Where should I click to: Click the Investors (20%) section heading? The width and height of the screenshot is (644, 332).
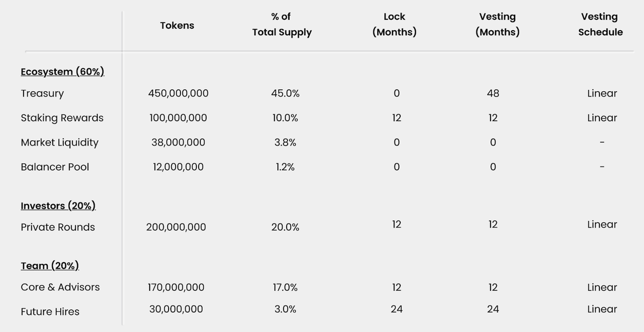(58, 206)
